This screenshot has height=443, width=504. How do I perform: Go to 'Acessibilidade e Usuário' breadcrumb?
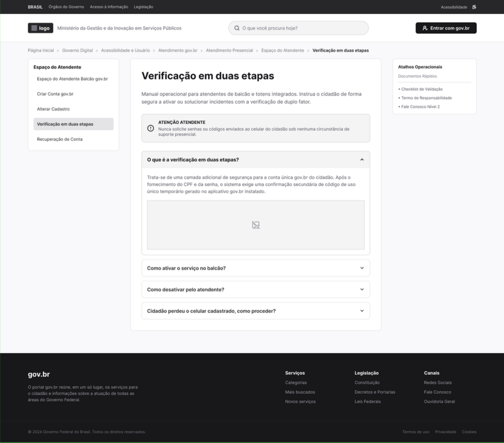click(x=125, y=50)
